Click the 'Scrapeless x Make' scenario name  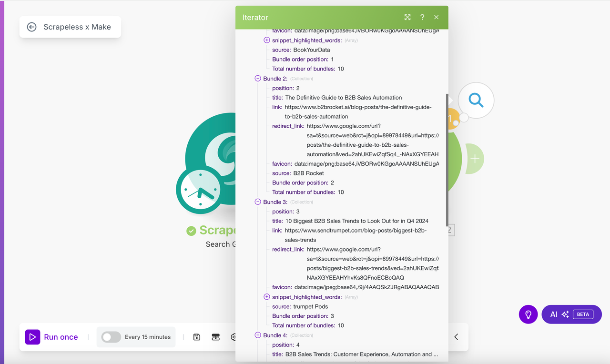point(77,27)
